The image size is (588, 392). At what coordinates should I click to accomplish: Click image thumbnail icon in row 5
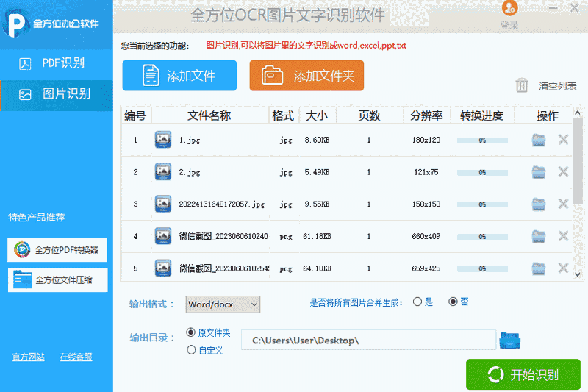(x=163, y=268)
